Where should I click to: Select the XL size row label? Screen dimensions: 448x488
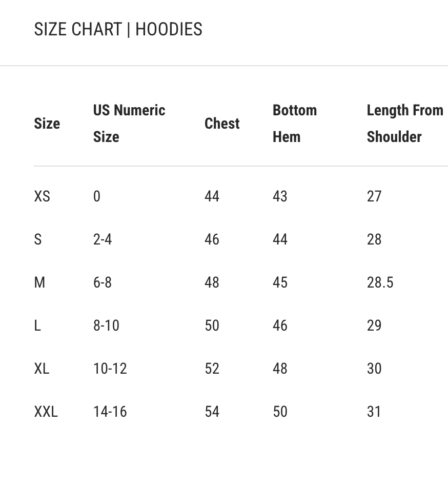click(x=42, y=369)
